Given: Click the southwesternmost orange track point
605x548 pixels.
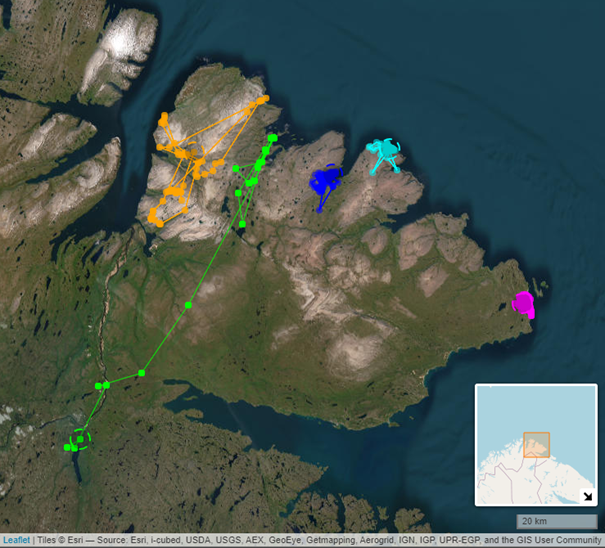Looking at the screenshot, I should pyautogui.click(x=153, y=218).
